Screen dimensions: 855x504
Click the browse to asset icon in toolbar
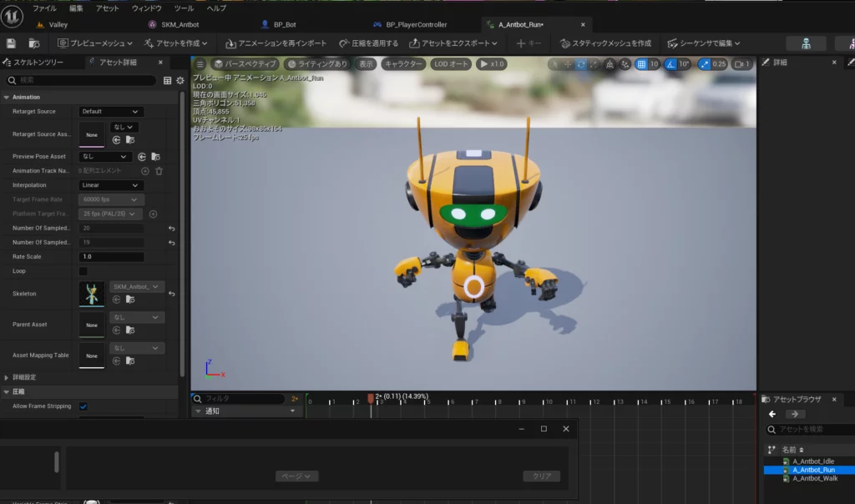(x=34, y=43)
